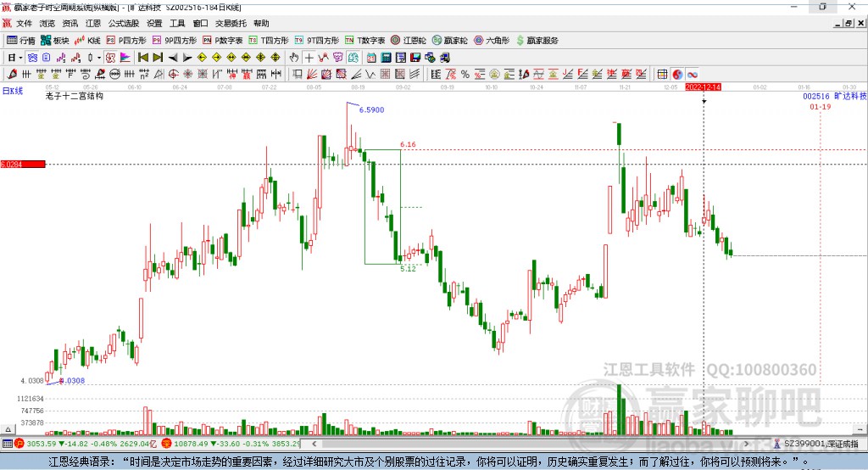Screen dimensions: 868x470
Task: Open the 帮助 menu
Action: coord(261,23)
